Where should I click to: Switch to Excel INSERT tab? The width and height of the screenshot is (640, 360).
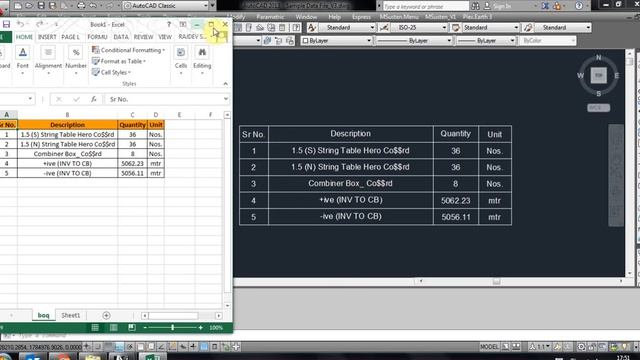[x=47, y=37]
